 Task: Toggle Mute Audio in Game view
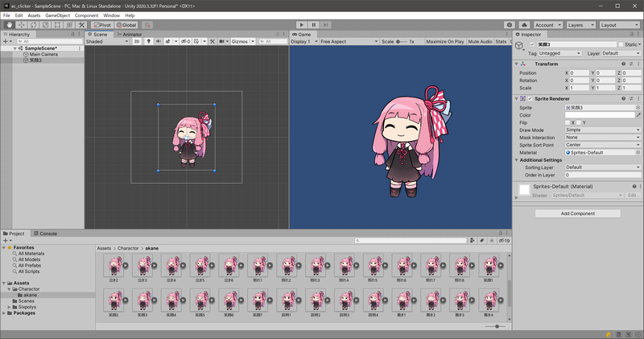click(x=480, y=42)
